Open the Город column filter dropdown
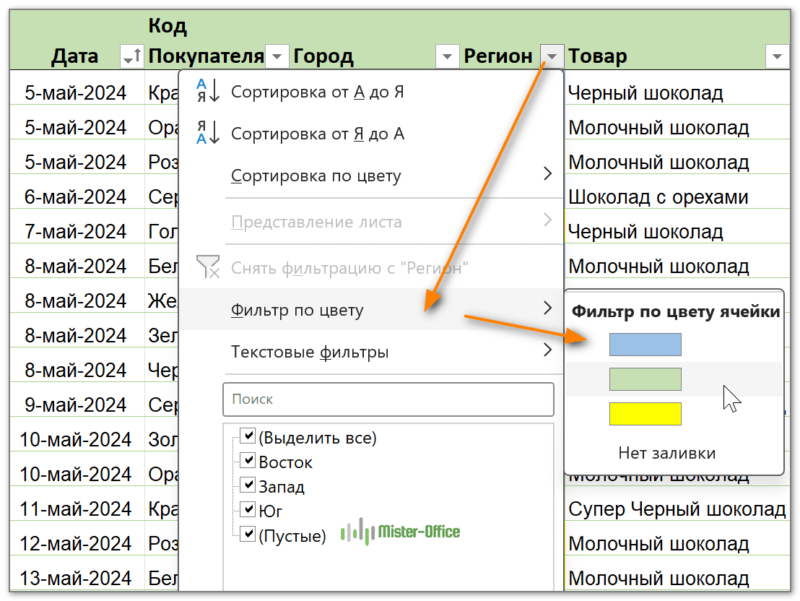The height and width of the screenshot is (601, 800). (x=446, y=56)
